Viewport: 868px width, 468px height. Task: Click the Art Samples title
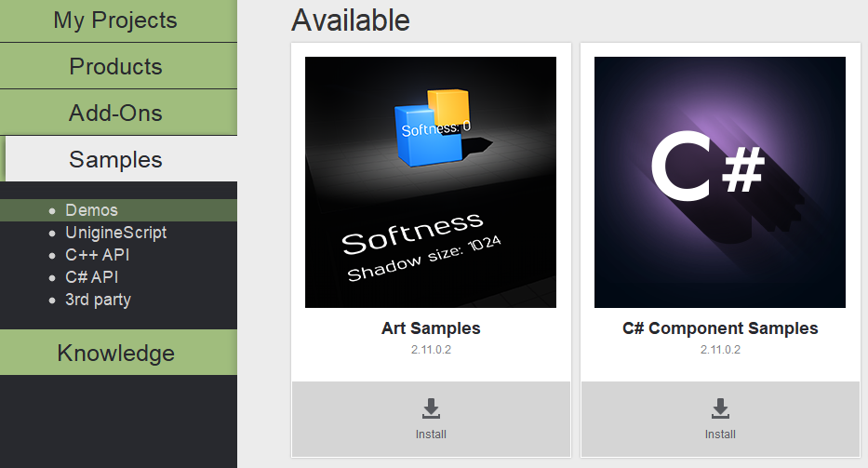pyautogui.click(x=431, y=328)
